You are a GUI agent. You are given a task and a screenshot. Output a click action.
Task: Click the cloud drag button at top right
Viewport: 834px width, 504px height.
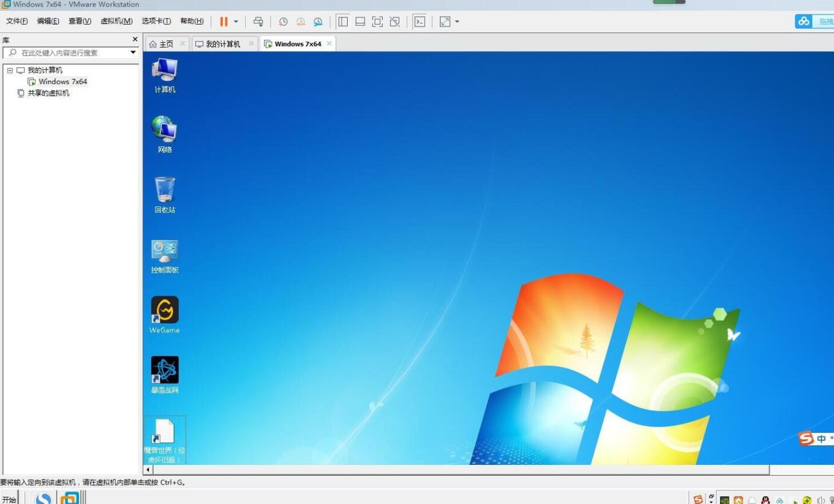814,21
